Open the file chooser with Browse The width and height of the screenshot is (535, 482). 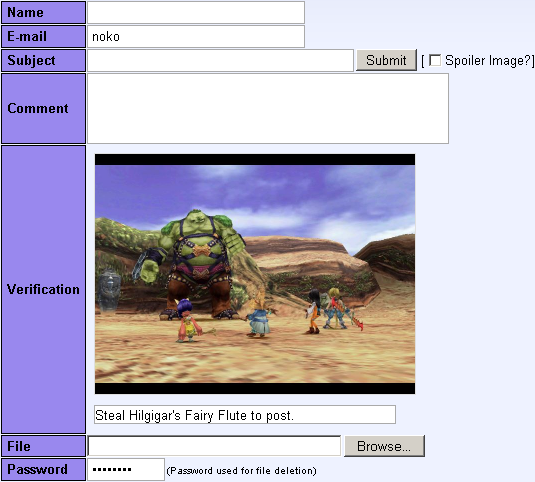[x=384, y=446]
